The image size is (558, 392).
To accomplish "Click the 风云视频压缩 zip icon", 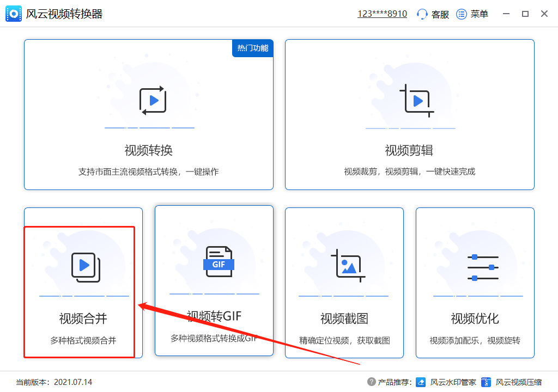I will coord(486,382).
